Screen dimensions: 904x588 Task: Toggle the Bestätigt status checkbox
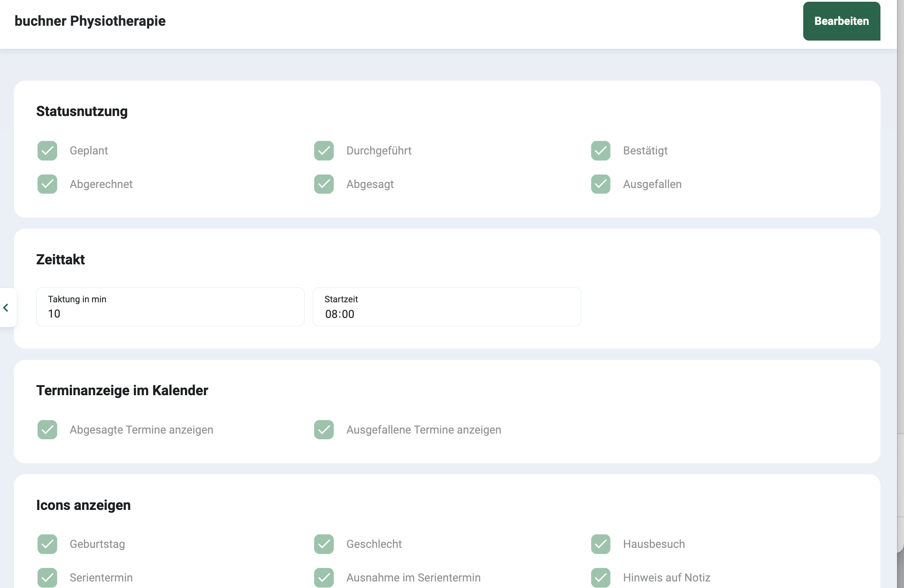coord(601,150)
